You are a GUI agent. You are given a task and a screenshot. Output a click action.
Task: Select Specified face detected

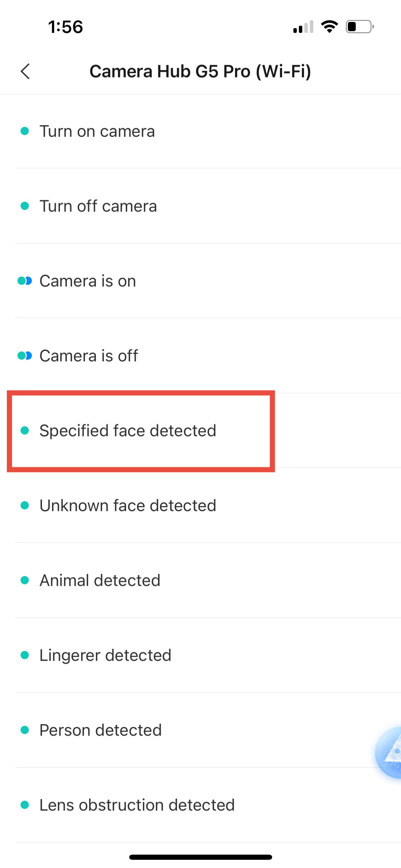128,431
